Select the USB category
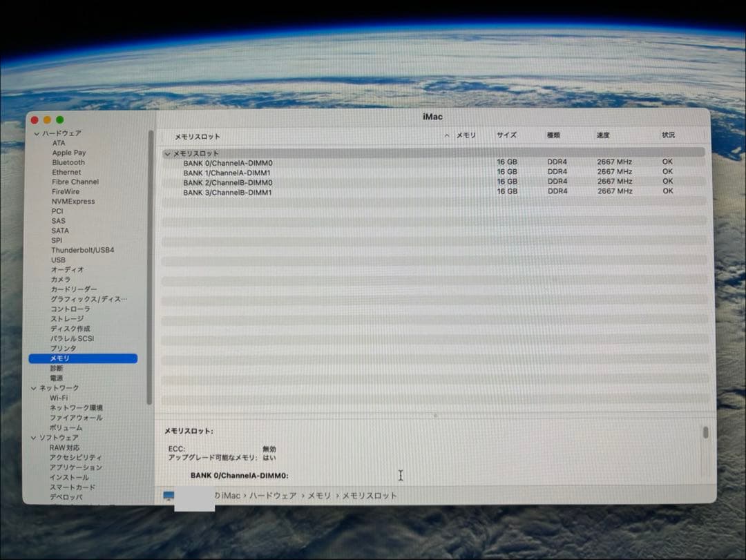Screen dimensions: 746x560 point(57,260)
